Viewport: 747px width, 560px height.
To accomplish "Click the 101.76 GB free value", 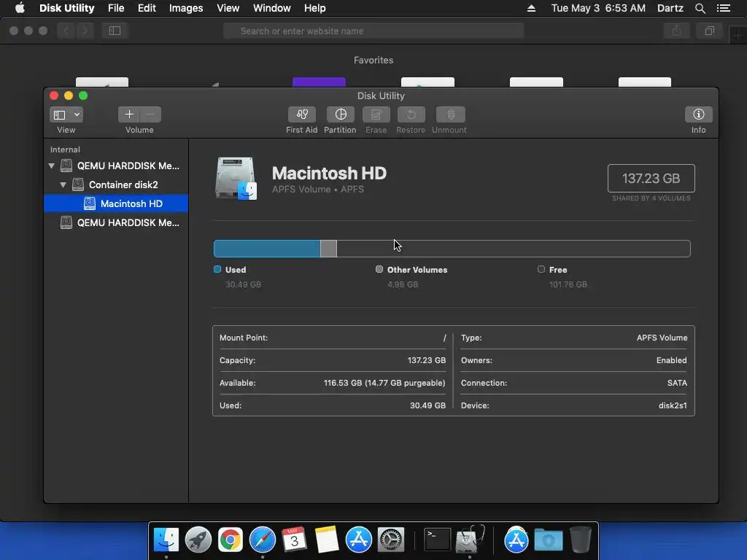I will point(568,285).
